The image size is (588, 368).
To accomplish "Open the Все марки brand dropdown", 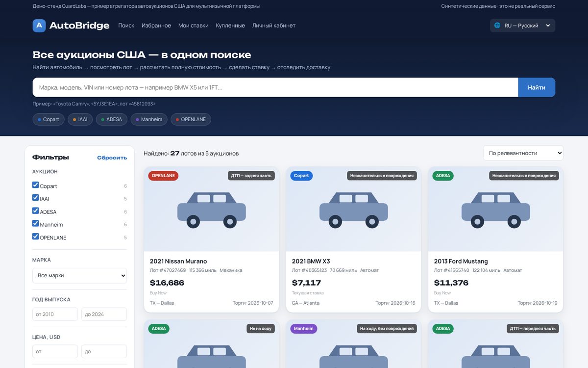I will point(79,275).
